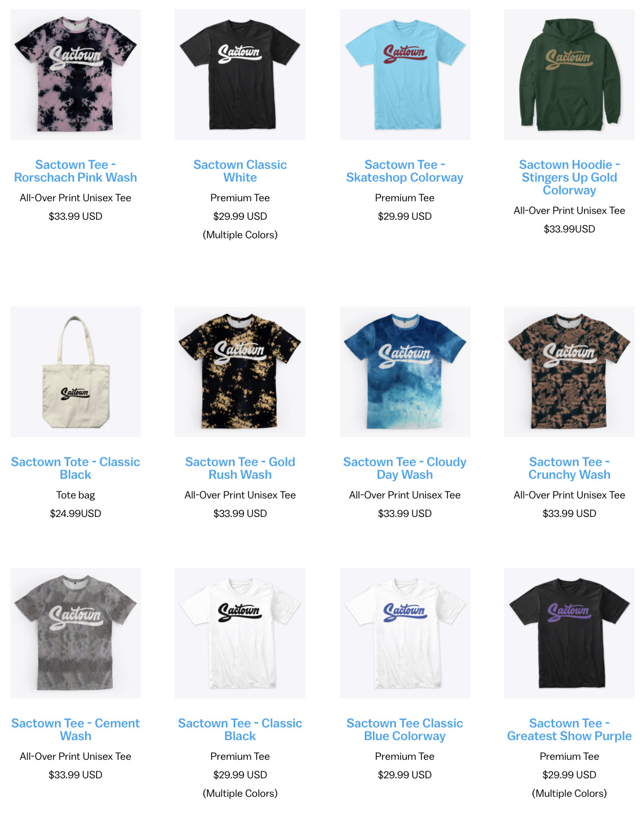Click the Sactown Tee - Rorschach Pink Wash link
644x813 pixels.
click(x=76, y=171)
